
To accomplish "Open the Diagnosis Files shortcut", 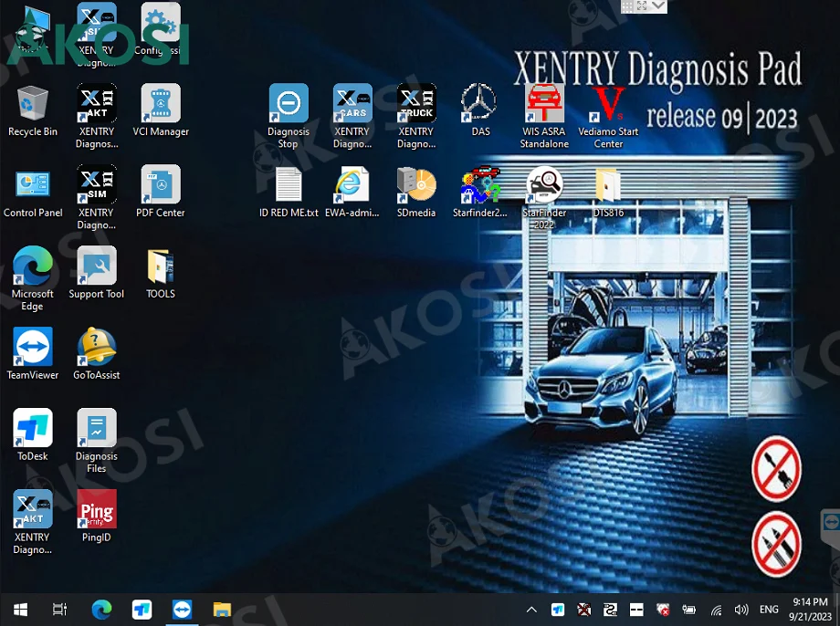I will (x=97, y=429).
